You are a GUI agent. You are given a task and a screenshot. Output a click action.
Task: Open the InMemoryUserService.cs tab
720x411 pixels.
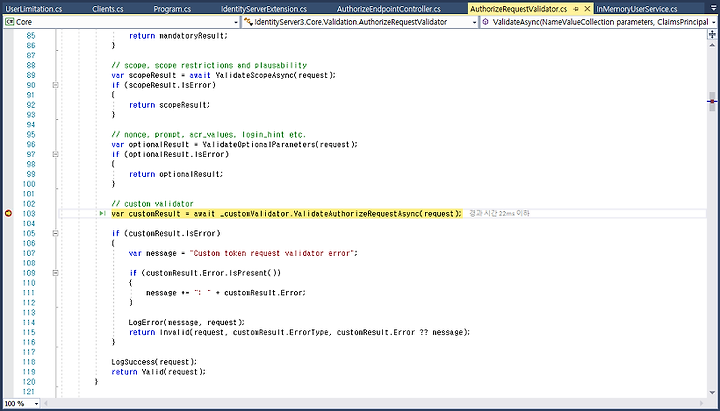tap(637, 9)
